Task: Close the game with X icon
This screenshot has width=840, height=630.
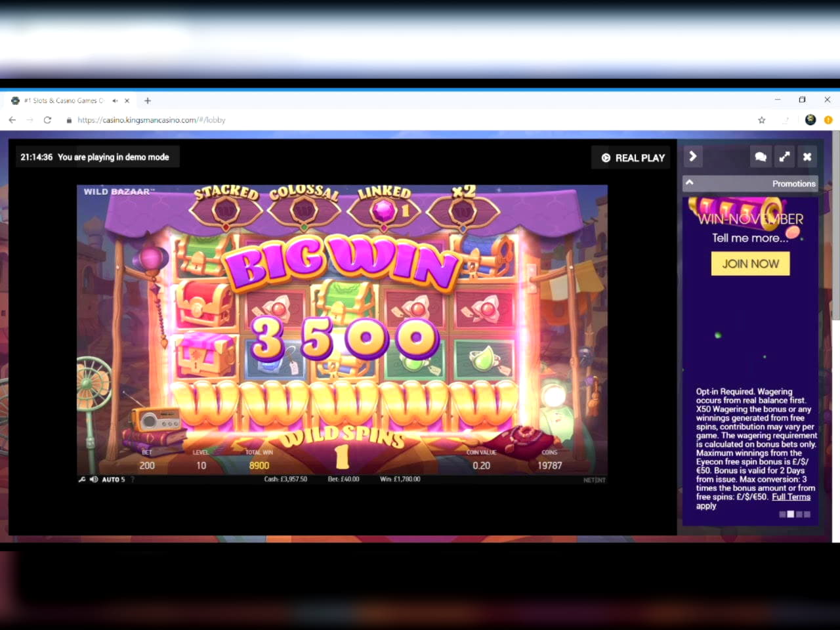Action: (807, 157)
